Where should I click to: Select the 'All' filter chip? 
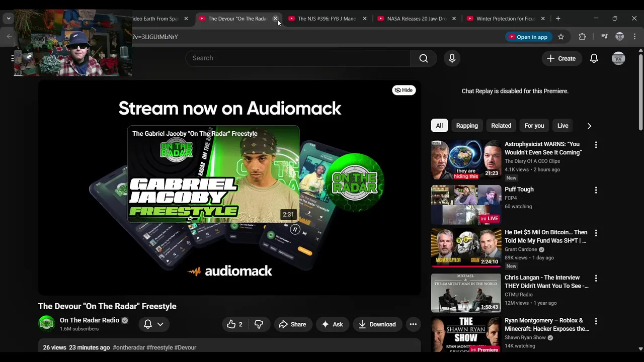(439, 126)
